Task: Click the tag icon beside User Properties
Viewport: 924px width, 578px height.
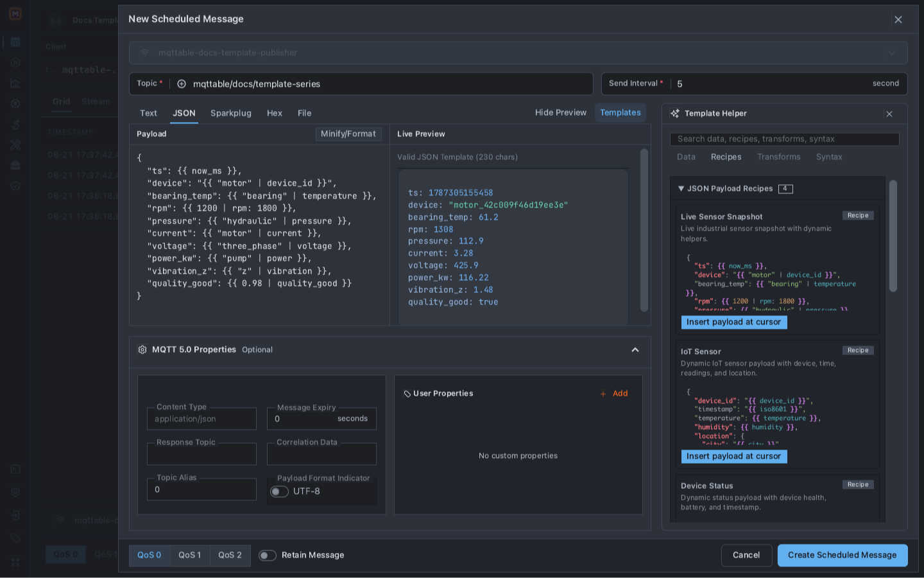Action: 407,394
